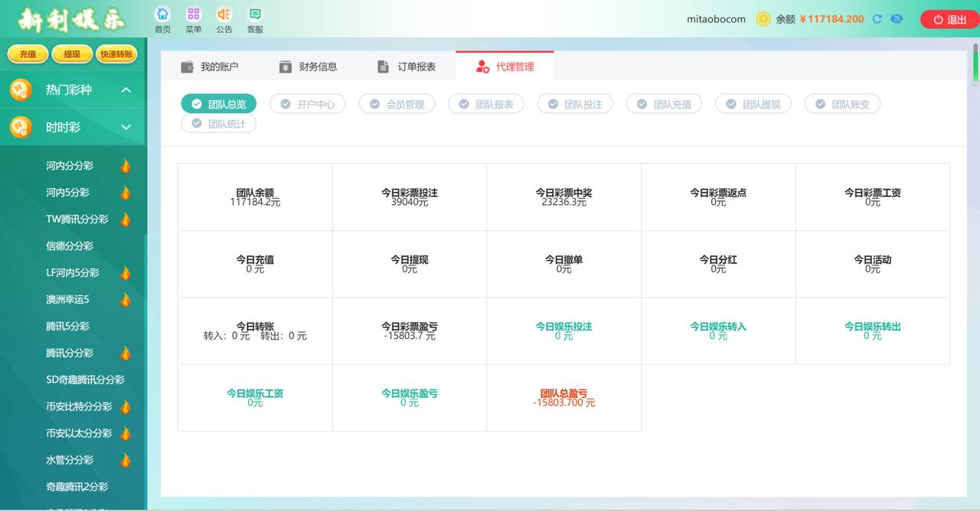Image resolution: width=980 pixels, height=511 pixels.
Task: Click the 客服 customer service icon
Action: 255,15
